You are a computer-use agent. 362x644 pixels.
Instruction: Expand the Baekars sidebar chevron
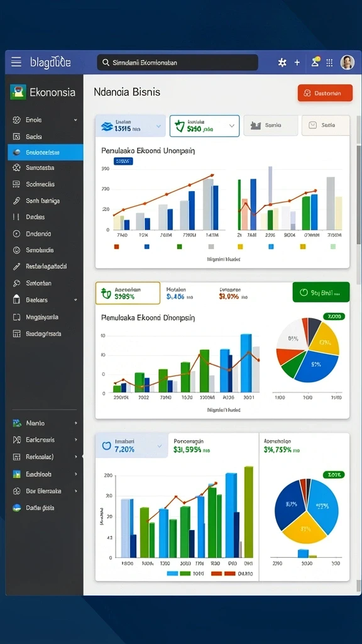pyautogui.click(x=75, y=300)
